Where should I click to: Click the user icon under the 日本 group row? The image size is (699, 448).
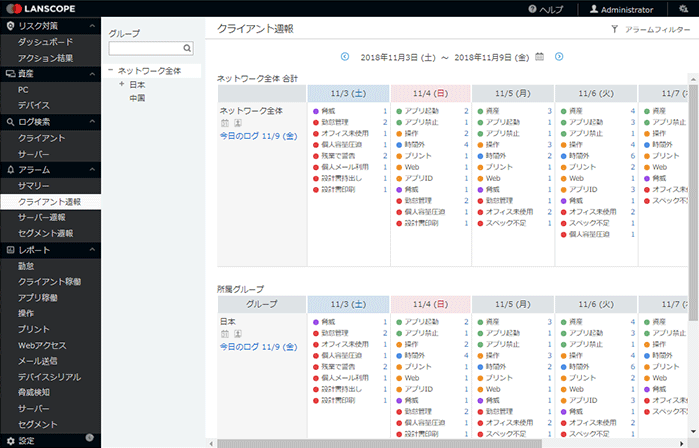click(237, 334)
